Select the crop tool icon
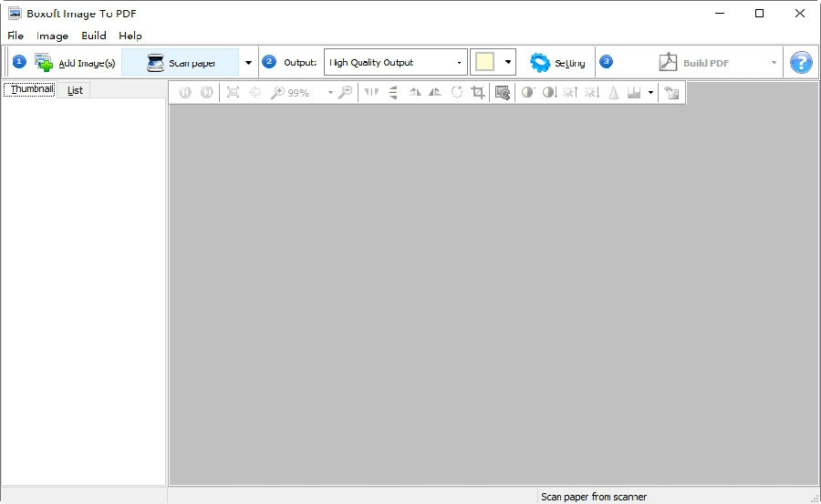 coord(477,92)
